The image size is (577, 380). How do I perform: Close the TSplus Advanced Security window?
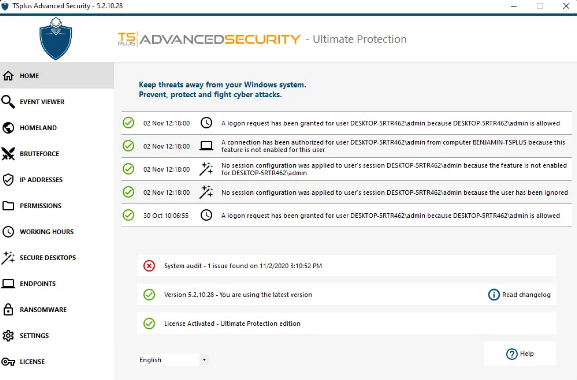click(x=566, y=6)
